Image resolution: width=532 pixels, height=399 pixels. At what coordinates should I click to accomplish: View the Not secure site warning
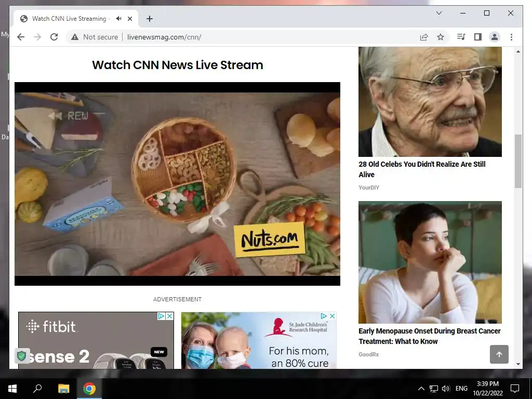[x=95, y=37]
